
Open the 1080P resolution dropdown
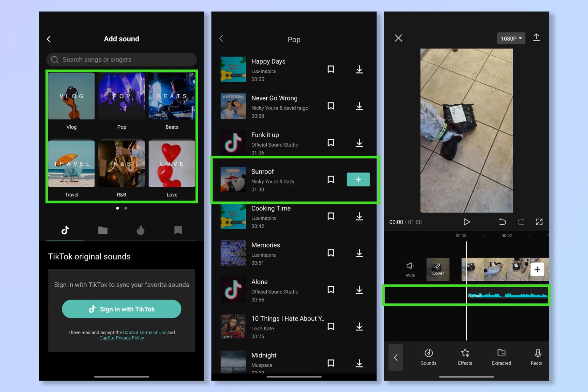(511, 38)
